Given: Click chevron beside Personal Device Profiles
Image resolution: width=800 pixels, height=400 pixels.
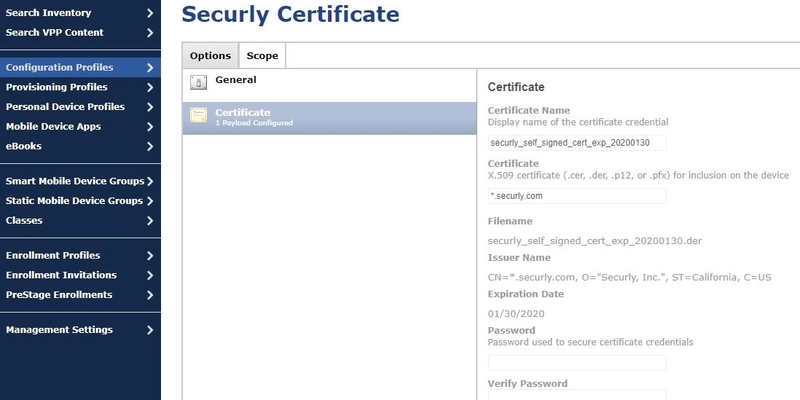Looking at the screenshot, I should 150,107.
